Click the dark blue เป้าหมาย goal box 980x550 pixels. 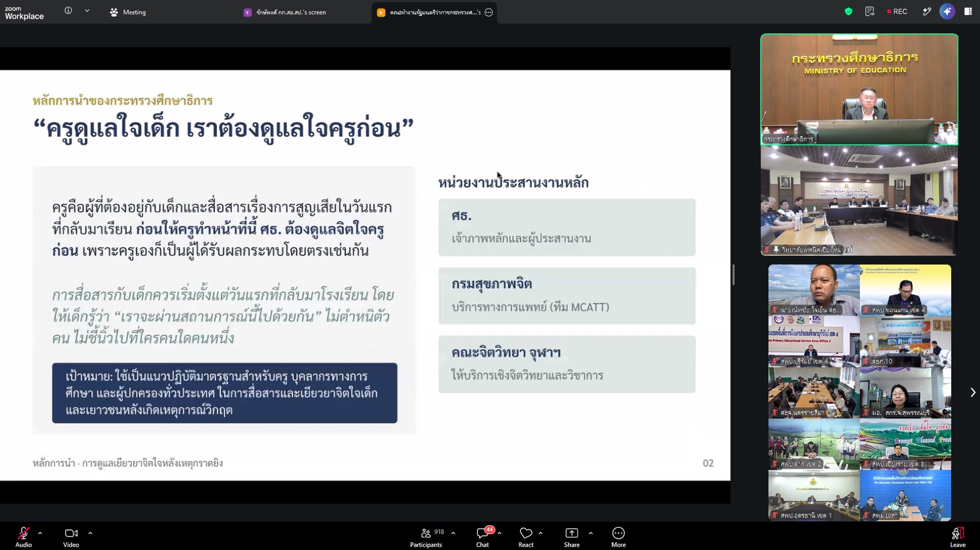click(224, 393)
